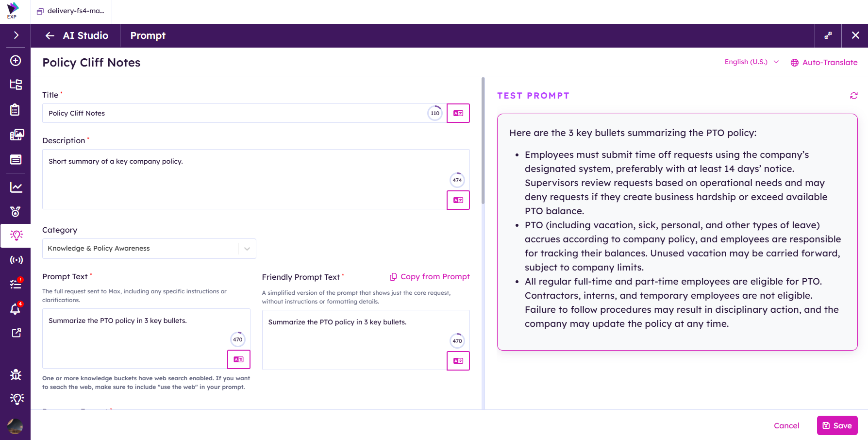Expand the left sidebar with chevron

16,35
